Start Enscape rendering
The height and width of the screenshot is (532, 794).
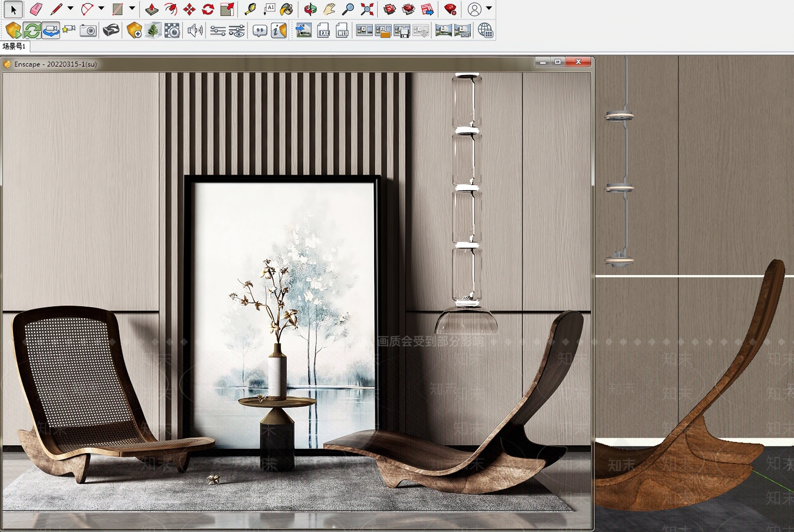point(13,31)
